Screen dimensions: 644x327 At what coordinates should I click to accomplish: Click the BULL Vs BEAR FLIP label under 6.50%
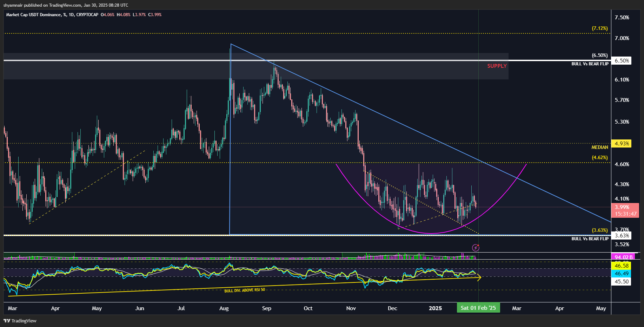[590, 64]
